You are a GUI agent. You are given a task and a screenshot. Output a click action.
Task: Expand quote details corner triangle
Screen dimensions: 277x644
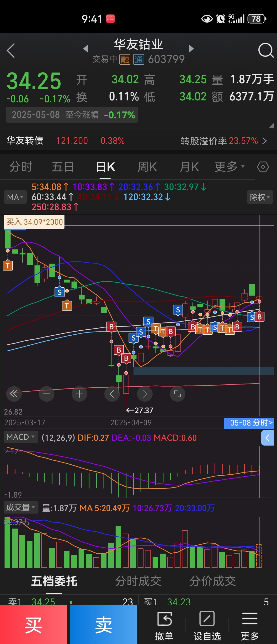pyautogui.click(x=272, y=125)
